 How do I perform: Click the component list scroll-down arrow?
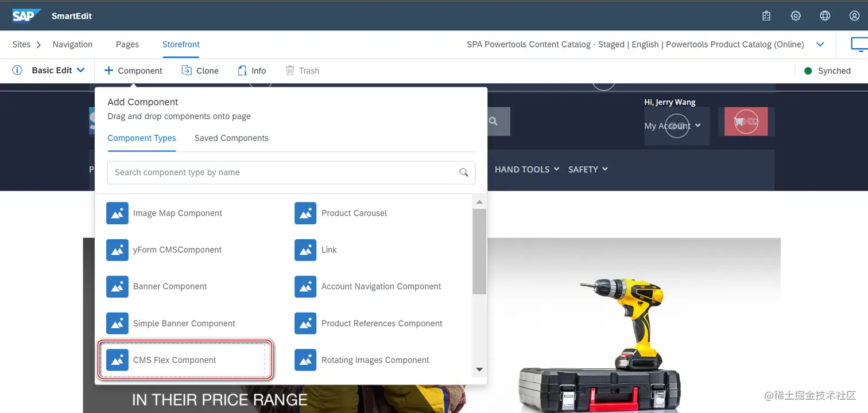tap(479, 369)
